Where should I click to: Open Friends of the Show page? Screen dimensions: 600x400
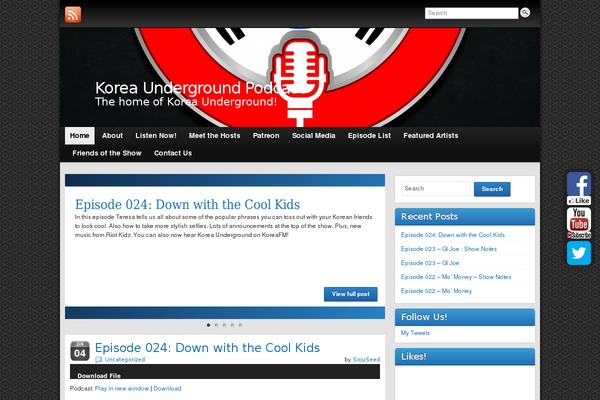(107, 153)
